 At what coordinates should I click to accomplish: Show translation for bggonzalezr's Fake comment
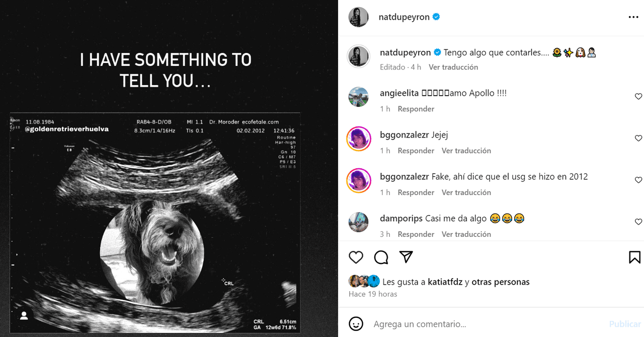(x=466, y=192)
